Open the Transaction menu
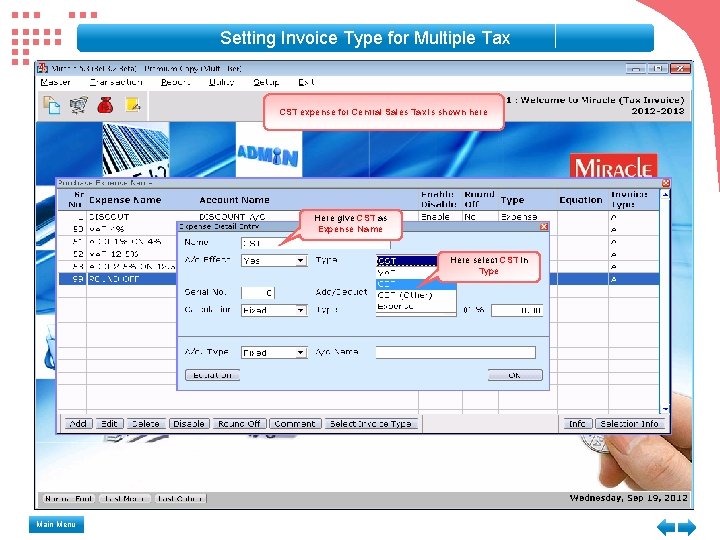The height and width of the screenshot is (540, 720). tap(116, 82)
